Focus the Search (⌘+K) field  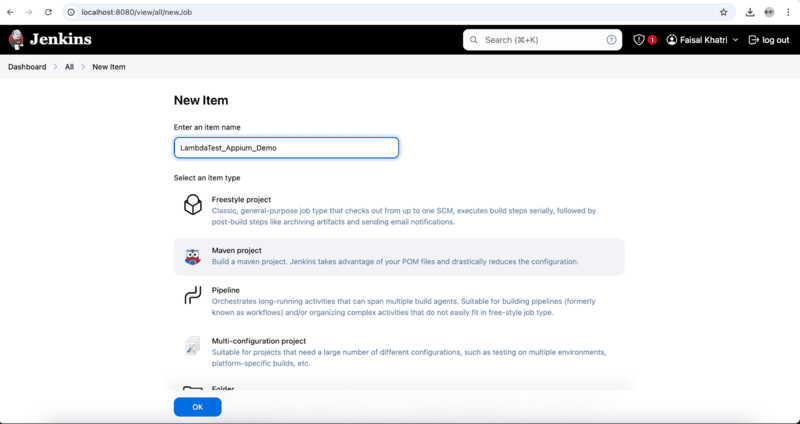point(542,40)
